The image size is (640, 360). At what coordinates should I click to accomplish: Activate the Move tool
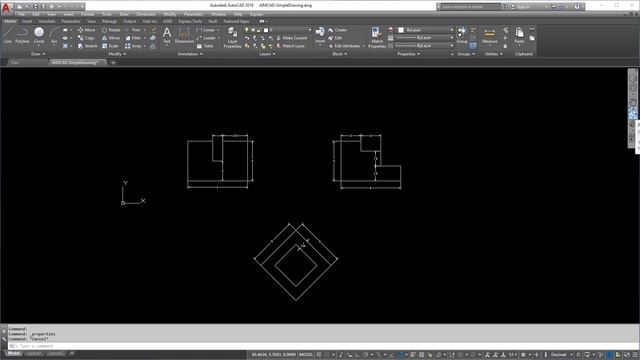pos(87,30)
